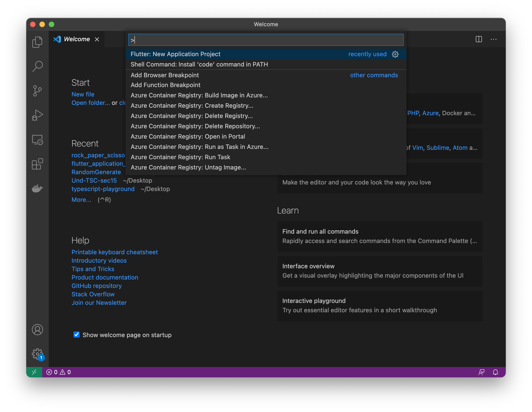Configure keybinding gear for Flutter command
Viewport: 532px width, 412px height.
[395, 54]
